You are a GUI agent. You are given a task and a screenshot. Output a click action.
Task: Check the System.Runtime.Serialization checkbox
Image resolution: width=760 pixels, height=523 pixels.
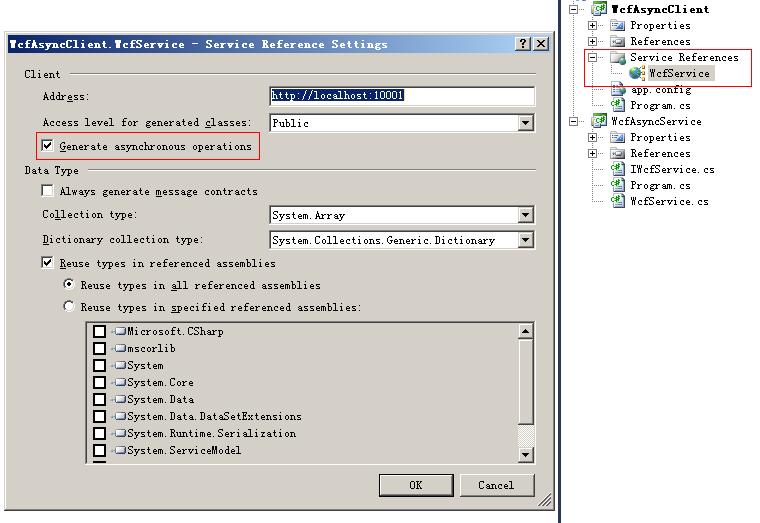tap(99, 433)
